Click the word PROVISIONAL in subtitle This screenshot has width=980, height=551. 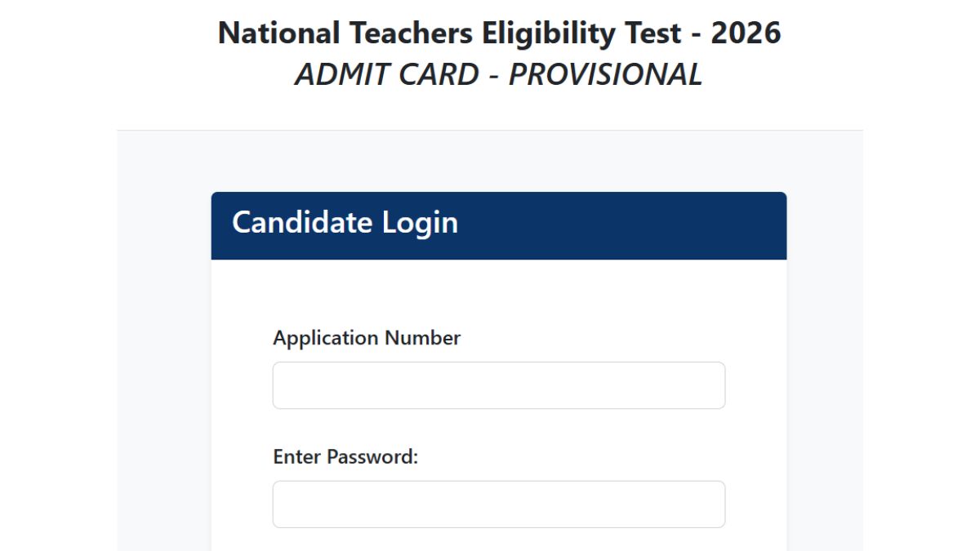(605, 75)
